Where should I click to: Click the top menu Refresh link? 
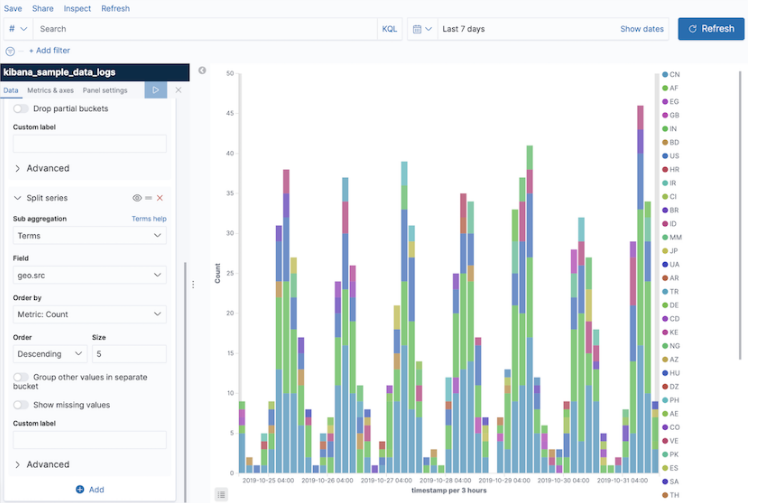click(115, 8)
